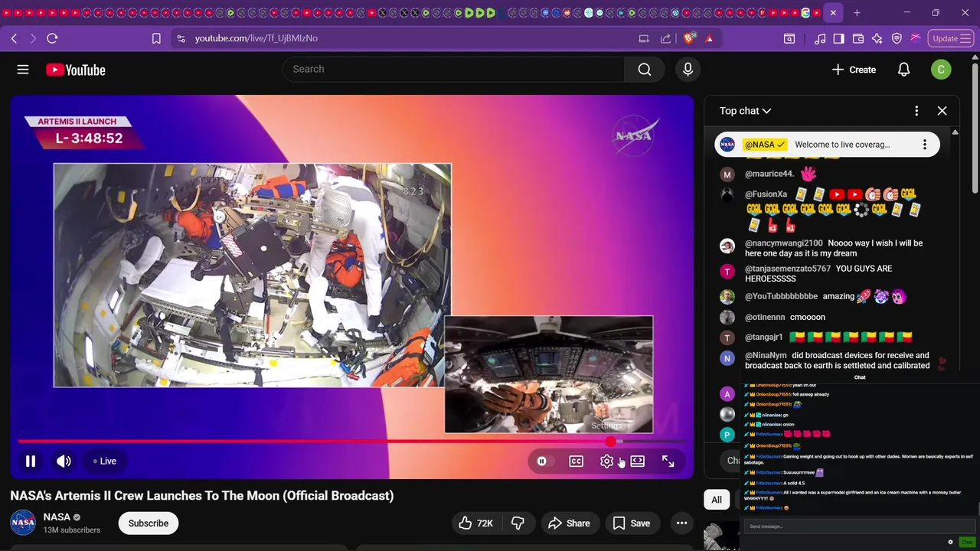This screenshot has width=980, height=551.
Task: Dislike the video
Action: pyautogui.click(x=518, y=523)
